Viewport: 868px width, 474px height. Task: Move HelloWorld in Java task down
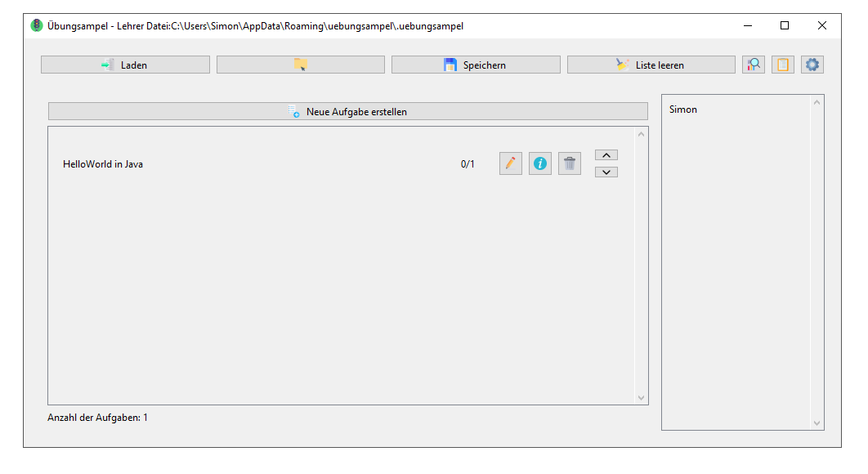[606, 172]
